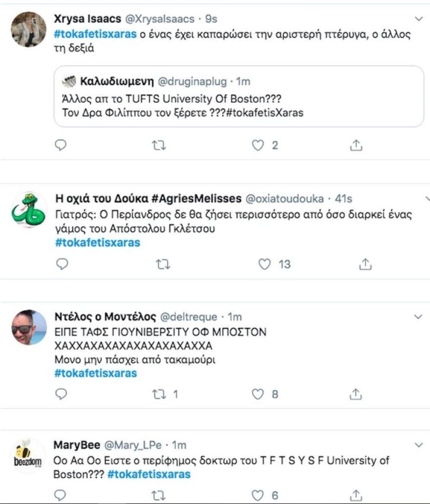Image resolution: width=430 pixels, height=504 pixels.
Task: Open the options menu on the deltreque tweet
Action: click(419, 317)
